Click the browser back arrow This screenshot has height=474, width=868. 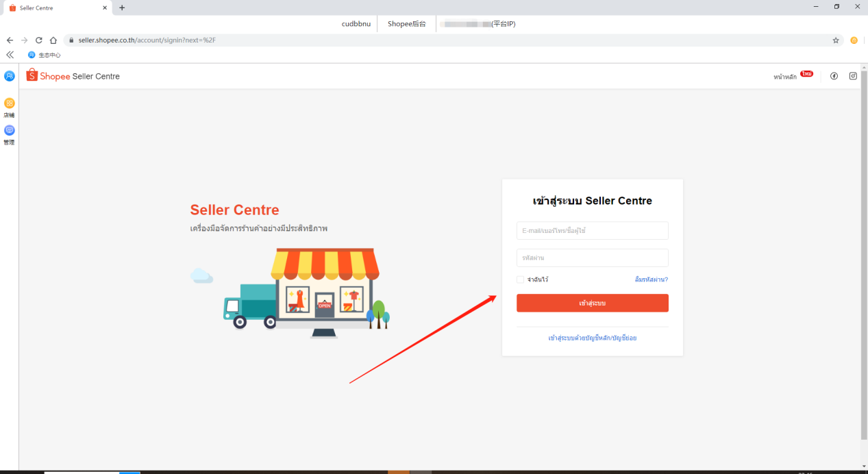click(x=10, y=40)
